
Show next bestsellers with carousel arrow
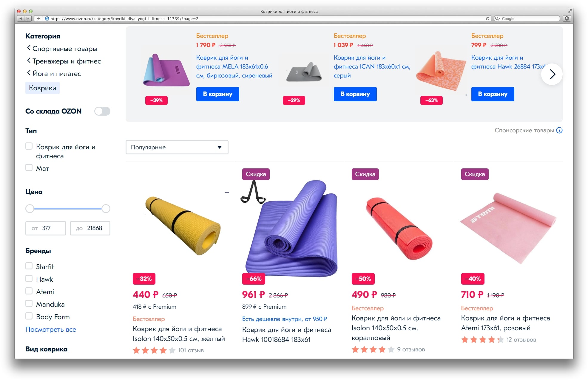552,74
